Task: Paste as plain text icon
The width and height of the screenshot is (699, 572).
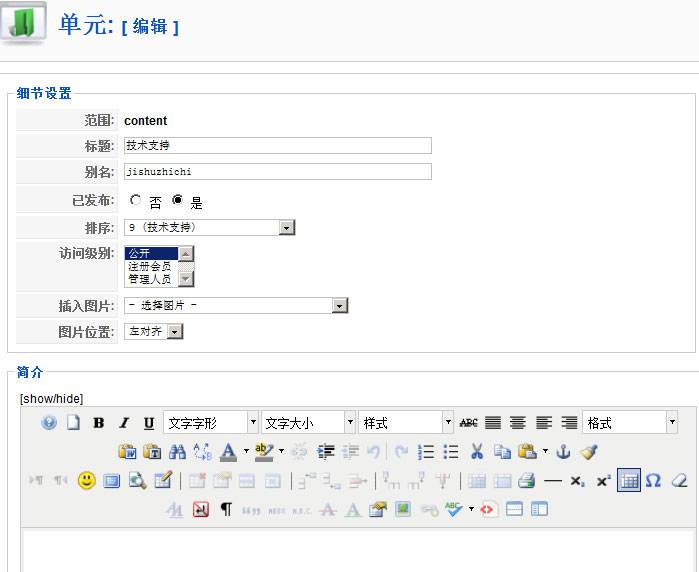Action: (152, 452)
